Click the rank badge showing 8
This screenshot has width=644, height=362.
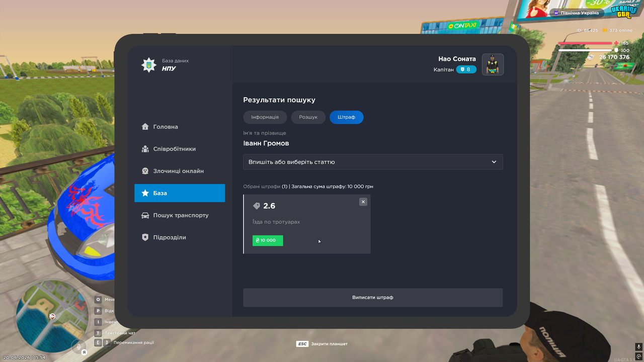tap(466, 69)
